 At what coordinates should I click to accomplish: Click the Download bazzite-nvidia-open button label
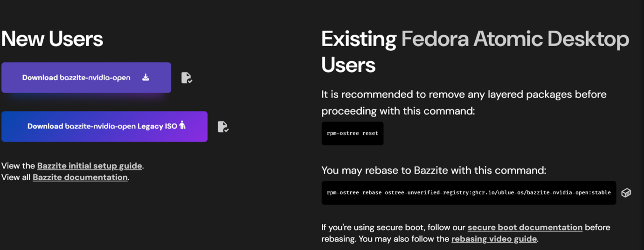coord(76,78)
